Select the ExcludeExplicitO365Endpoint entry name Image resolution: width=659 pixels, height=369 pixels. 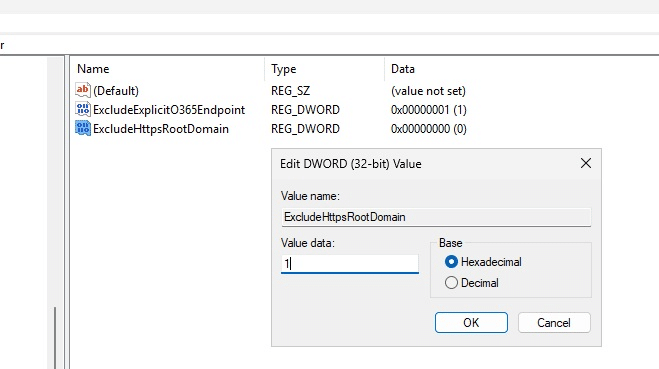pos(169,110)
